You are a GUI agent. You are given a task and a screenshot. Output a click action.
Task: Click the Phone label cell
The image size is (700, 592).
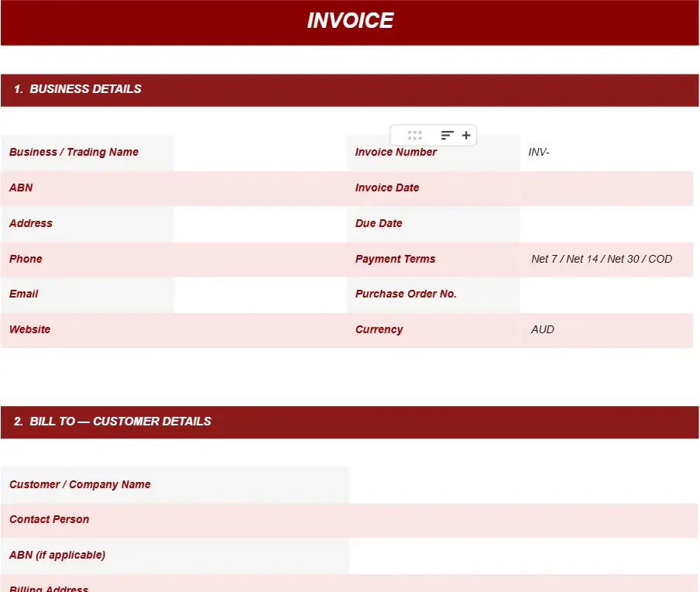[x=87, y=259]
